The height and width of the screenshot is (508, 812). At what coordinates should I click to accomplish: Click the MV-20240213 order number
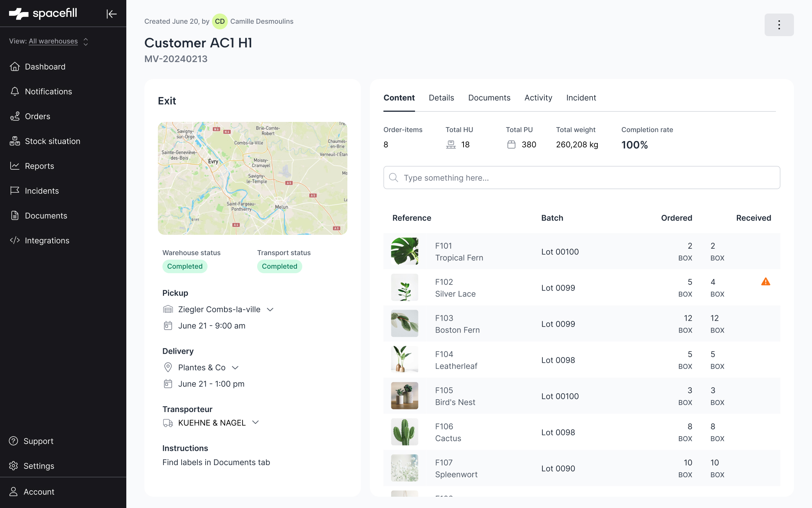click(x=176, y=59)
